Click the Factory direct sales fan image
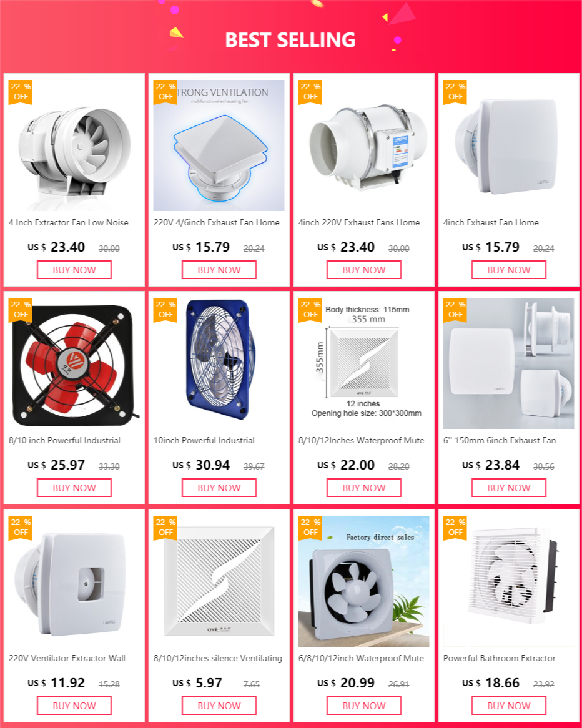Screen dimensions: 582x728 363,581
